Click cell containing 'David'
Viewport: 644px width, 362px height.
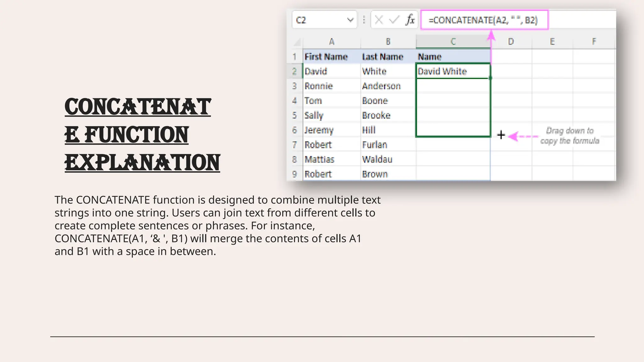click(332, 71)
